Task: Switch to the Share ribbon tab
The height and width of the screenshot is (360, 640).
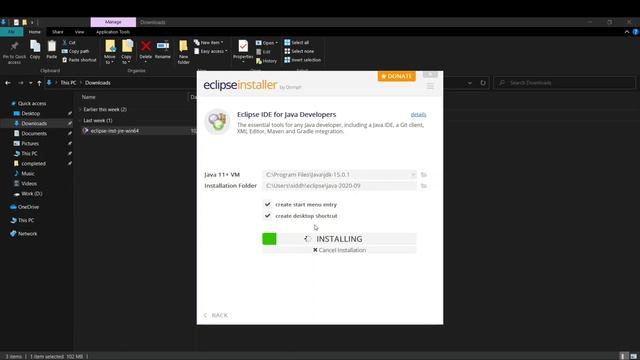Action: point(58,32)
